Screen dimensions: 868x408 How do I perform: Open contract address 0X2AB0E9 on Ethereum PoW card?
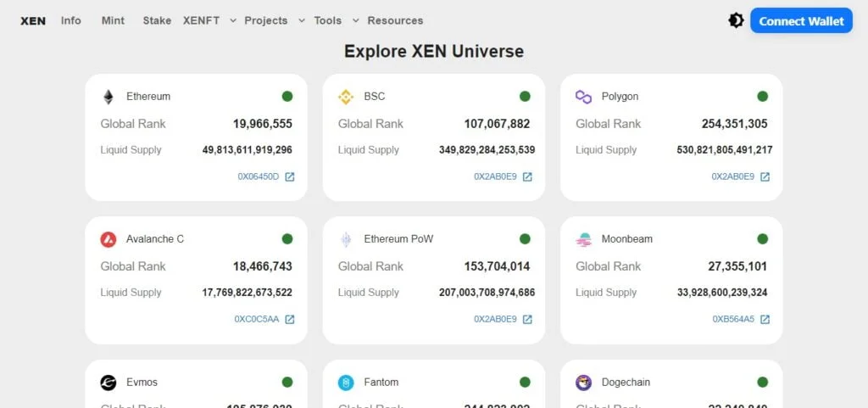click(x=495, y=320)
